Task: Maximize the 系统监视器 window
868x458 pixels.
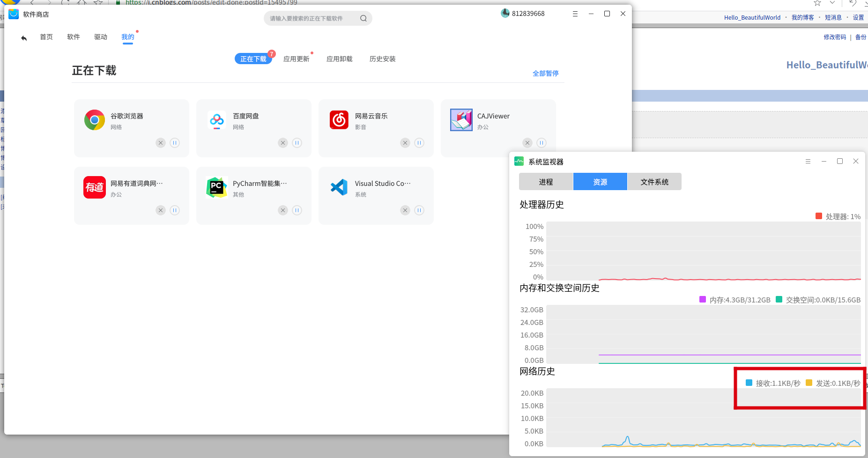Action: click(840, 161)
